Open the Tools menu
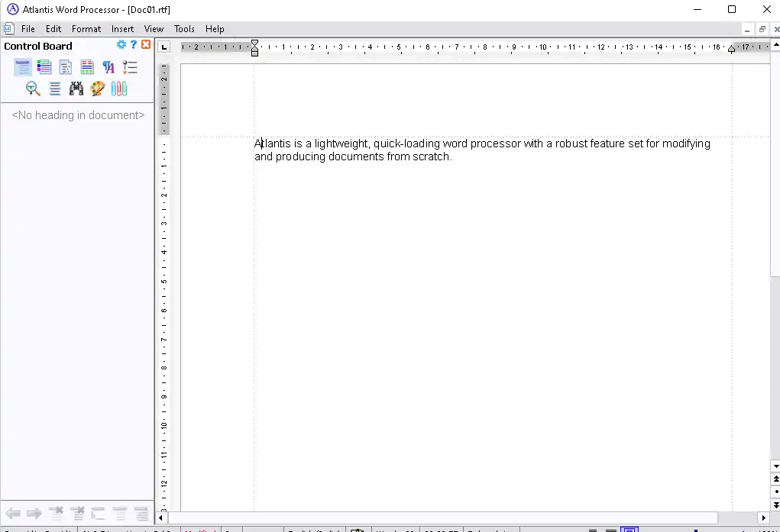Viewport: 780px width, 532px height. [x=184, y=29]
